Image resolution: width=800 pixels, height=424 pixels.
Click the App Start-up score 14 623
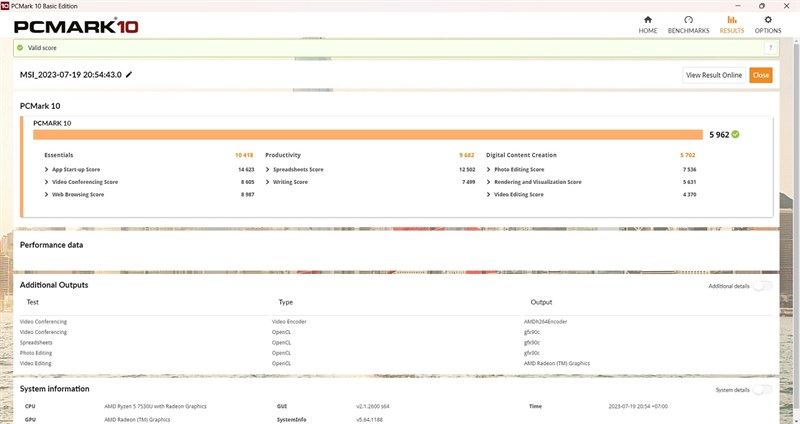pyautogui.click(x=246, y=169)
